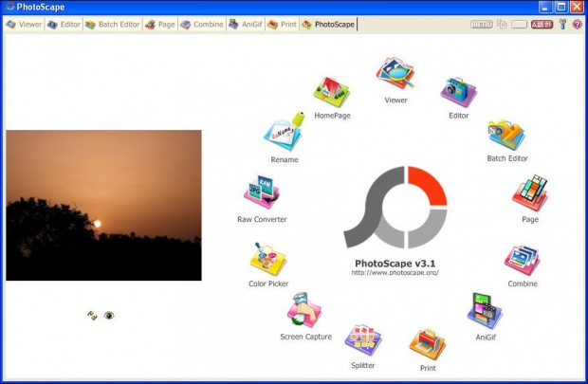Image resolution: width=588 pixels, height=384 pixels.
Task: Maximize the PhotoScape window
Action: point(561,7)
